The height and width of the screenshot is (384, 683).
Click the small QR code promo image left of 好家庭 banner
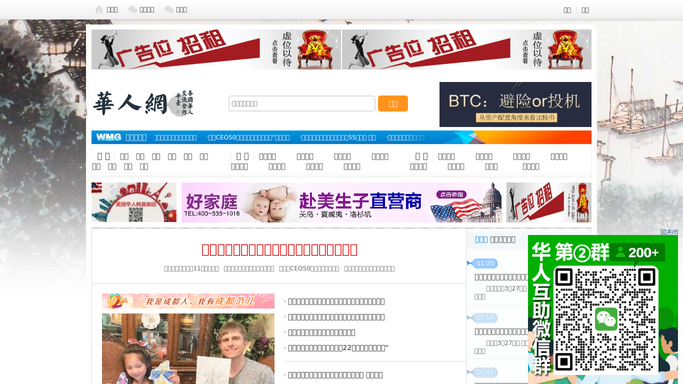(x=134, y=202)
